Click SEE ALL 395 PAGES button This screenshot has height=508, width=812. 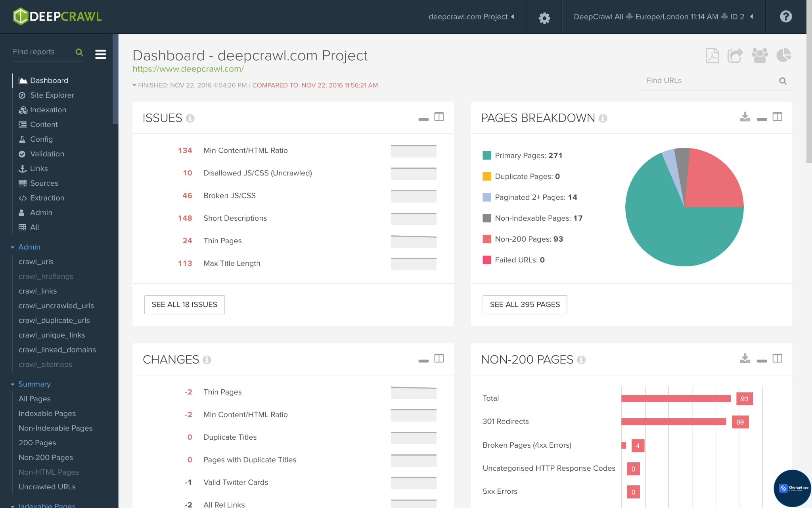point(525,305)
